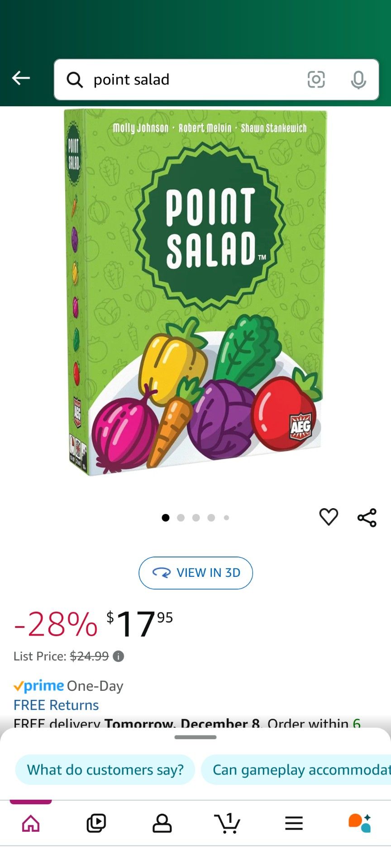Tap VIEW IN 3D button
This screenshot has height=868, width=391.
tap(195, 573)
